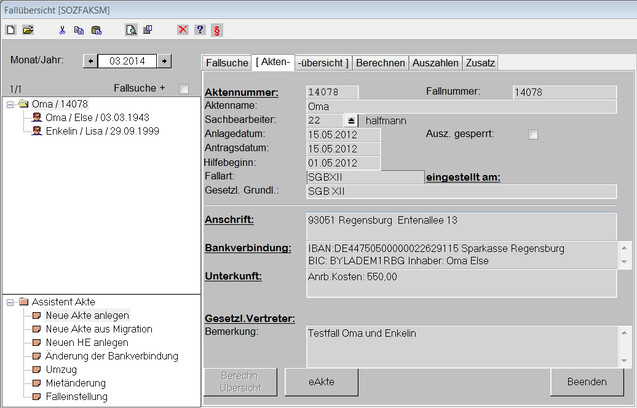Open the Sachbearbeiter selector arrow button
Screen dimensions: 637x408
click(x=350, y=120)
